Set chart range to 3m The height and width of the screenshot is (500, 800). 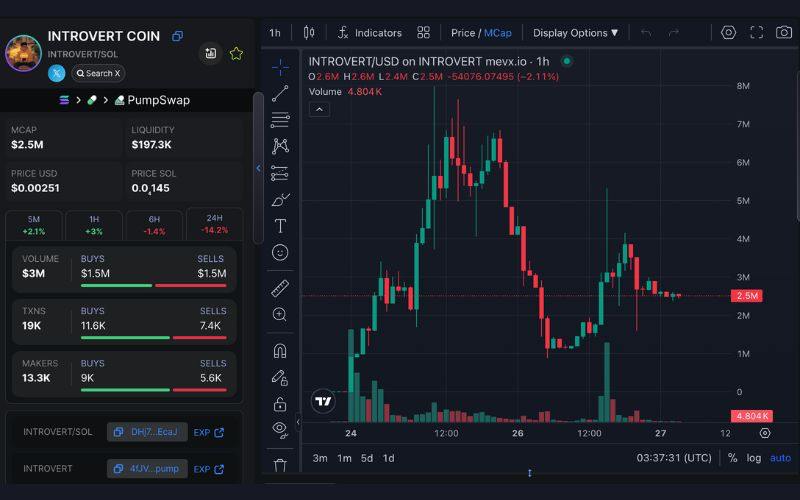tap(320, 458)
